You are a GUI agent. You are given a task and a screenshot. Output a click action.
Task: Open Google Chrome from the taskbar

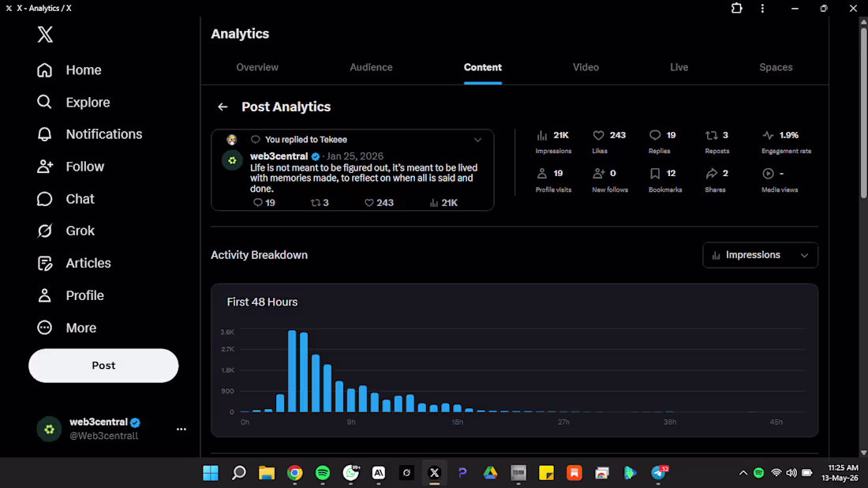(294, 472)
